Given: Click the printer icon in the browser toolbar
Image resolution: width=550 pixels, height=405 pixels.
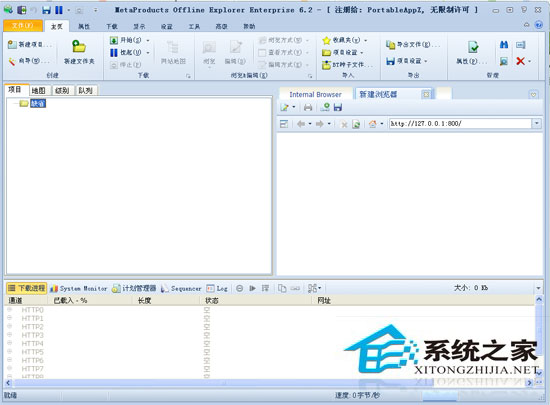Looking at the screenshot, I should [x=308, y=107].
